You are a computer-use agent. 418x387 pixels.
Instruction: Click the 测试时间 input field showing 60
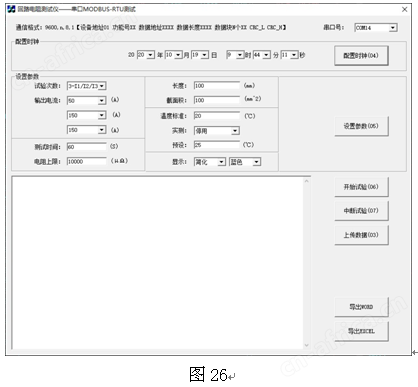coord(87,147)
